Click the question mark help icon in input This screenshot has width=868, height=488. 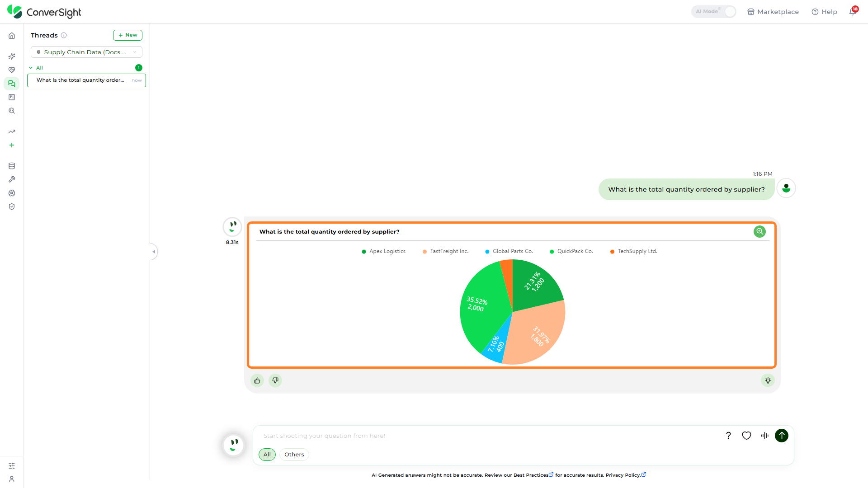[728, 436]
